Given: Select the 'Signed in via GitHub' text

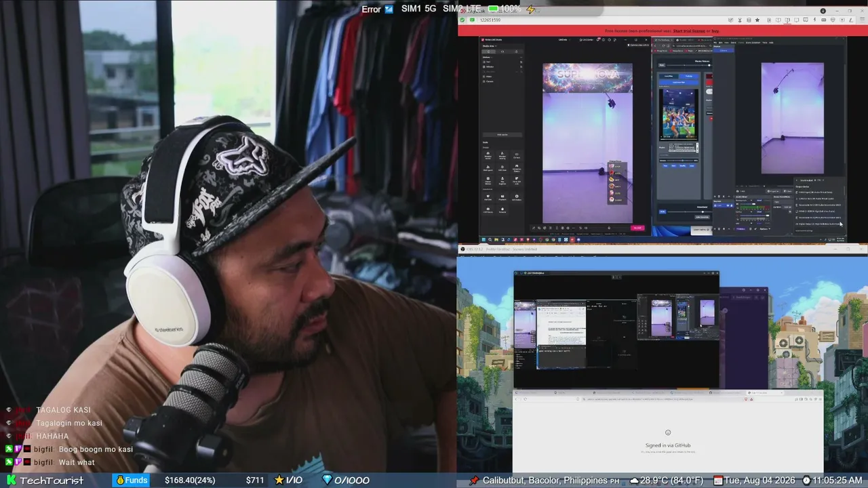Looking at the screenshot, I should [668, 445].
